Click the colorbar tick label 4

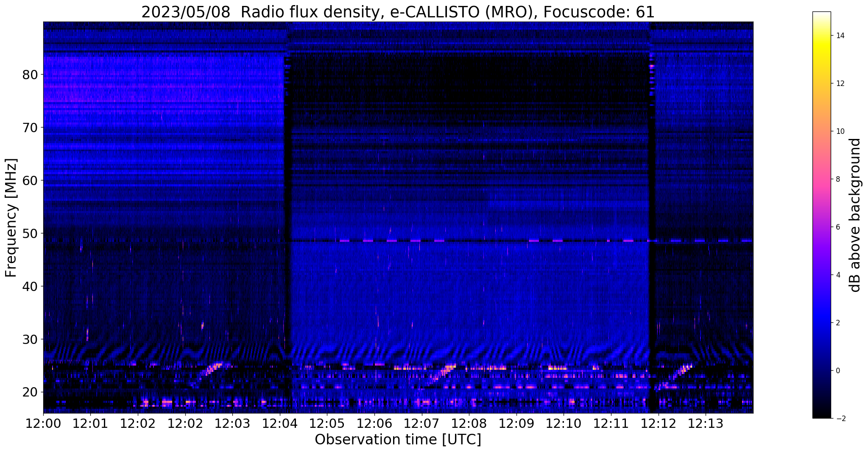(838, 275)
